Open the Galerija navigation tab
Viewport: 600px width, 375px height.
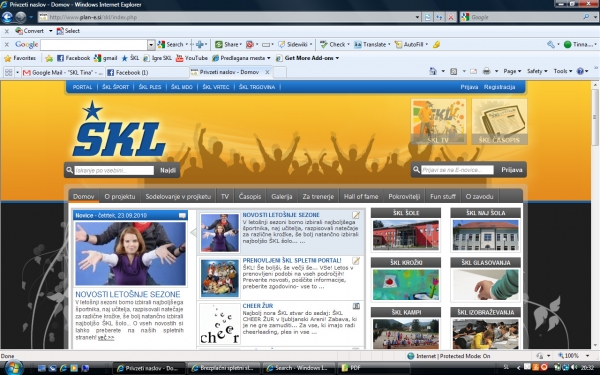click(282, 197)
